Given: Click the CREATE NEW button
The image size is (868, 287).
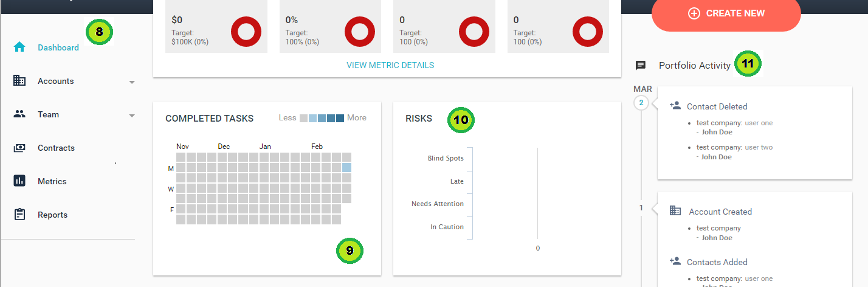Looking at the screenshot, I should 726,13.
